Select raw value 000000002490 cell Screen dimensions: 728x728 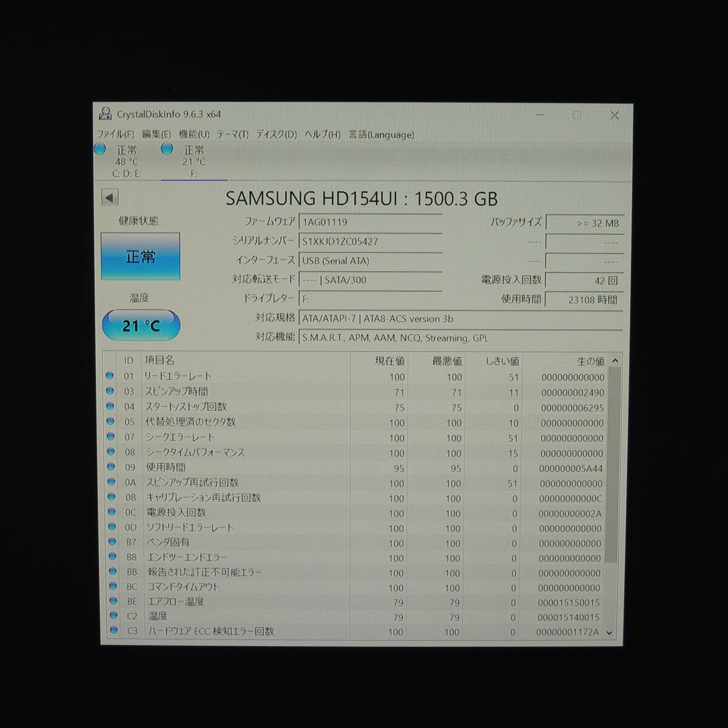(573, 393)
